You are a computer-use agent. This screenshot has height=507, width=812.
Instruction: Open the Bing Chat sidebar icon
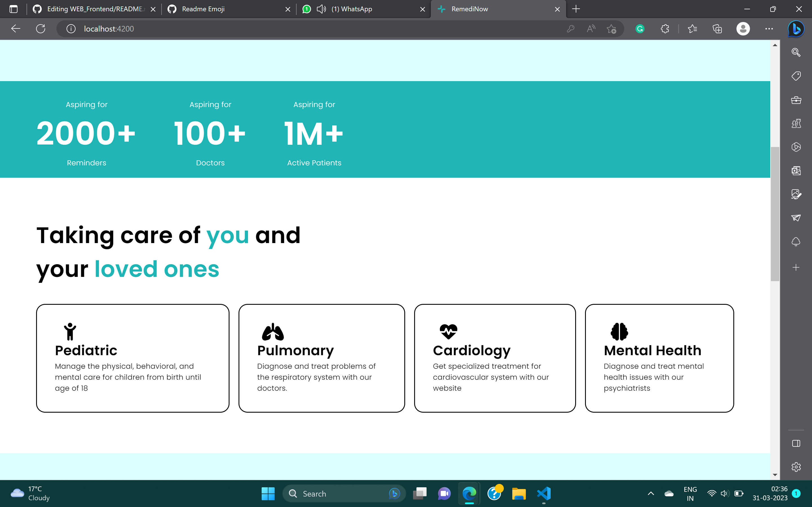[796, 29]
